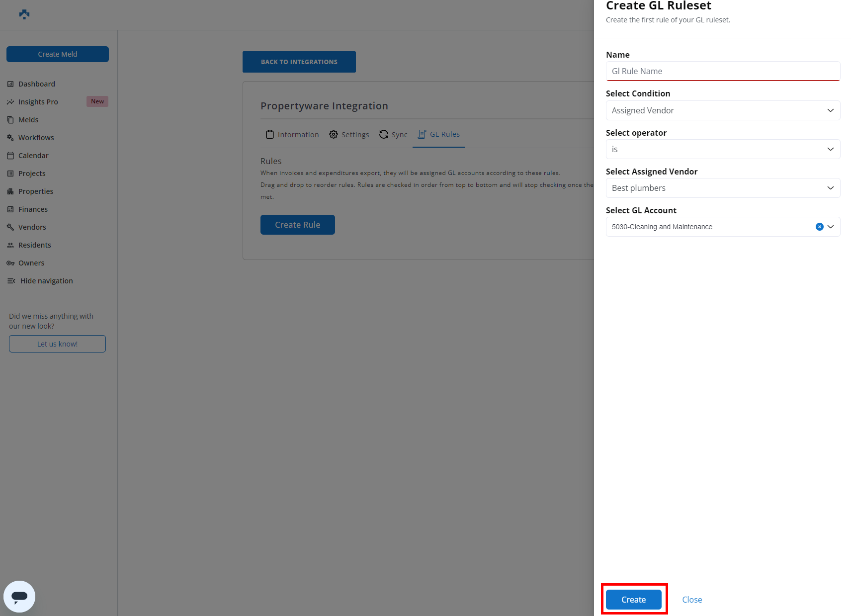Expand the Select Assigned Vendor dropdown
This screenshot has width=851, height=616.
[x=723, y=188]
